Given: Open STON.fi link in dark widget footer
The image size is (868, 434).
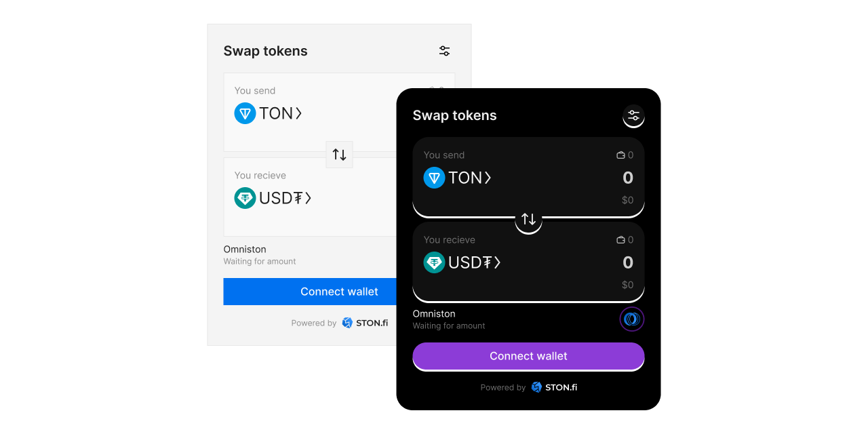Looking at the screenshot, I should pyautogui.click(x=554, y=387).
